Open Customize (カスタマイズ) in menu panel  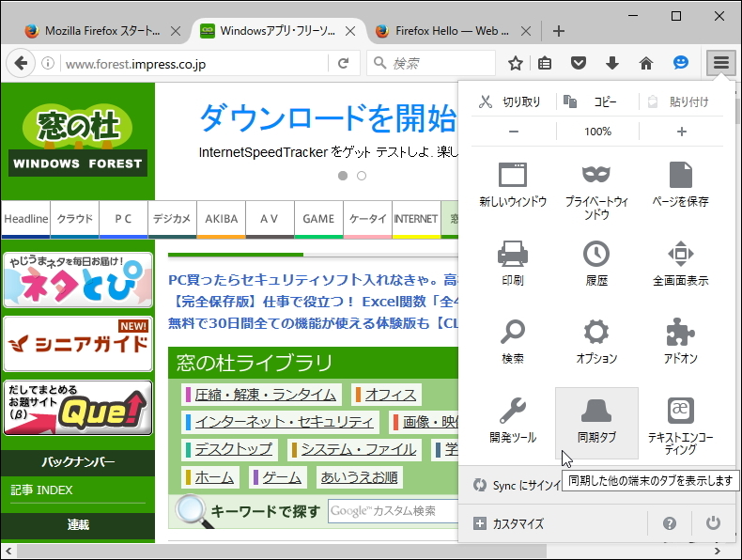click(x=509, y=523)
